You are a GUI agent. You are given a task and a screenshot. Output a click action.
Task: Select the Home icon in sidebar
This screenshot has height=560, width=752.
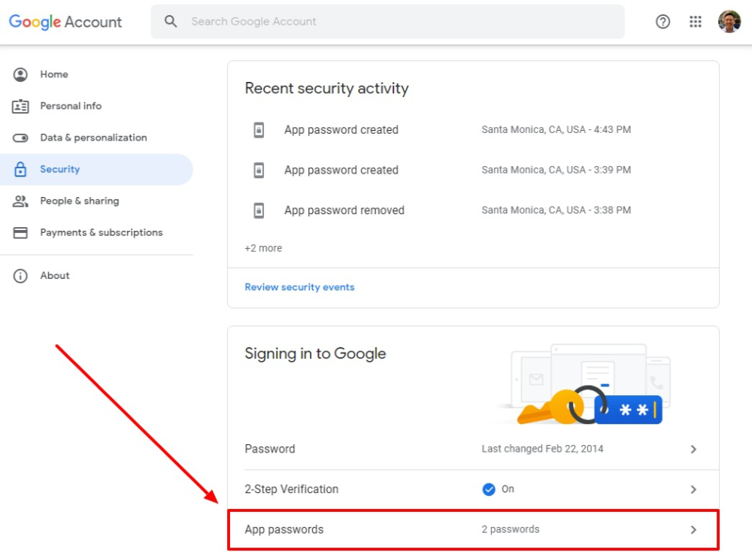(x=20, y=74)
